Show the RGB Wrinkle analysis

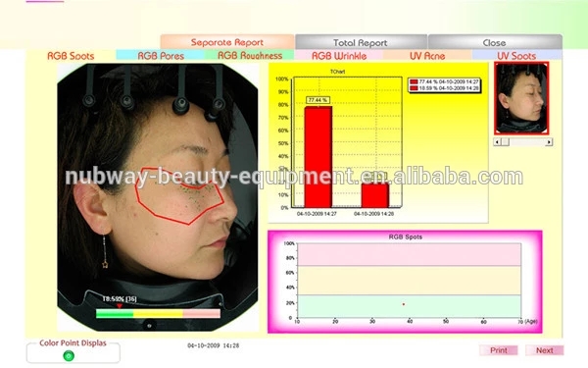pyautogui.click(x=339, y=56)
